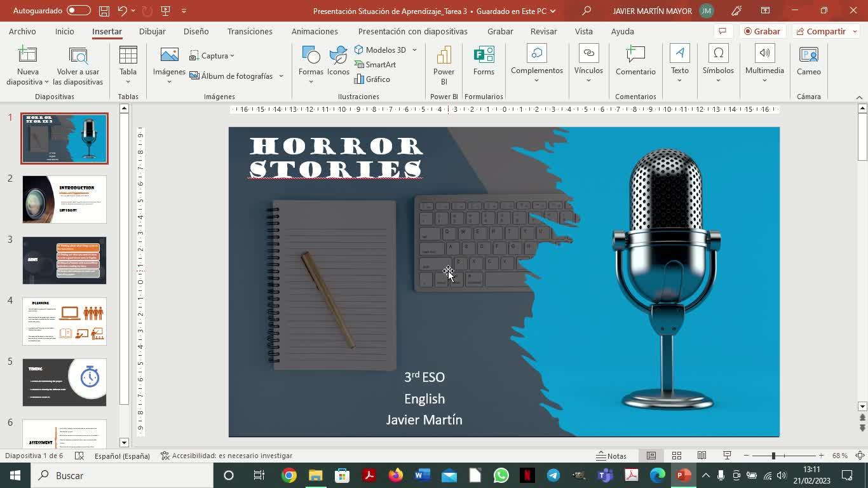Image resolution: width=868 pixels, height=488 pixels.
Task: Open the Transiciones ribbon tab
Action: point(250,31)
